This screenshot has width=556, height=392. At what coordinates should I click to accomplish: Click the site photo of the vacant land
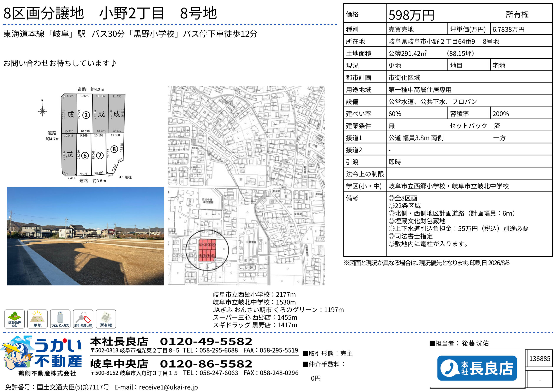[x=85, y=236]
